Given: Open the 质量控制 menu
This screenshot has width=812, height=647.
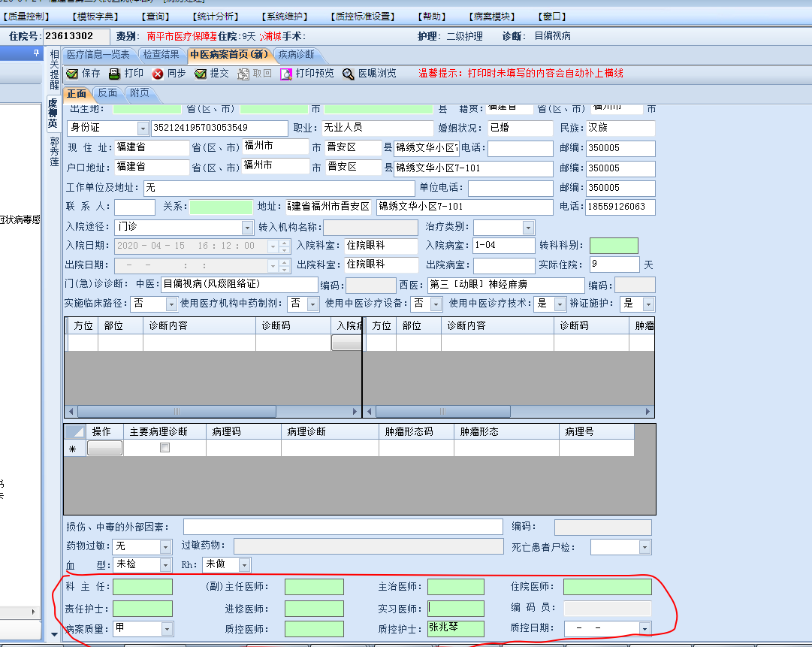Looking at the screenshot, I should [26, 17].
